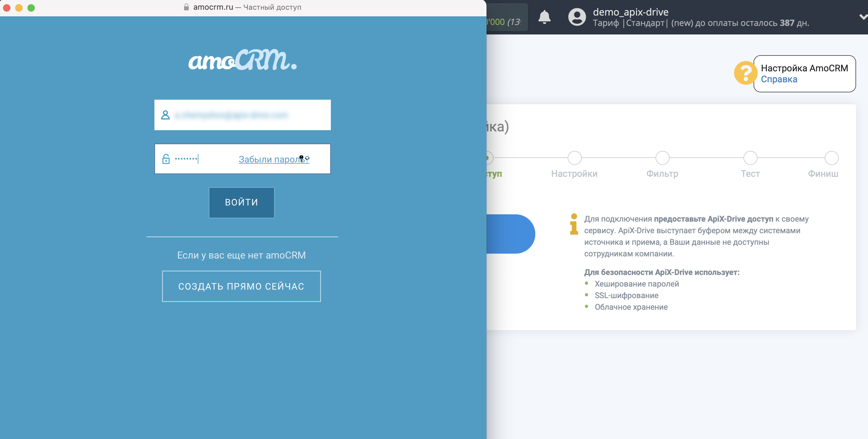Click the amocrm.ru address text in title bar

[x=213, y=7]
